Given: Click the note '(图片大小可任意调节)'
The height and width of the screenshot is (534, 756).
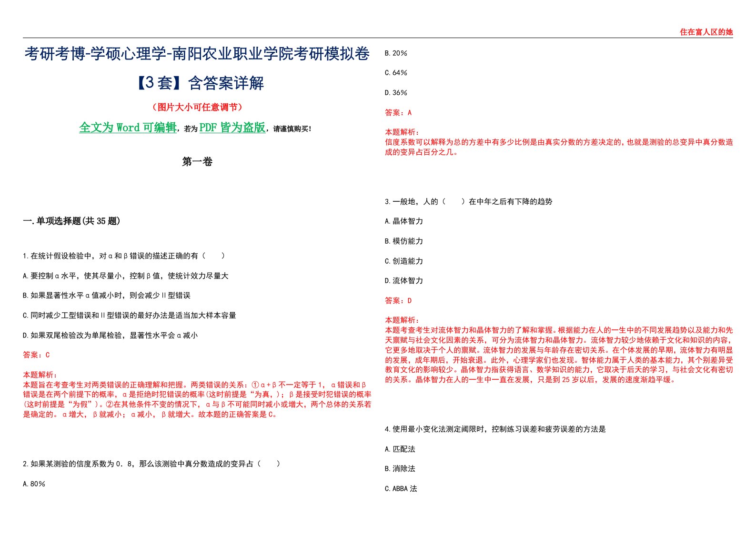Looking at the screenshot, I should [197, 107].
